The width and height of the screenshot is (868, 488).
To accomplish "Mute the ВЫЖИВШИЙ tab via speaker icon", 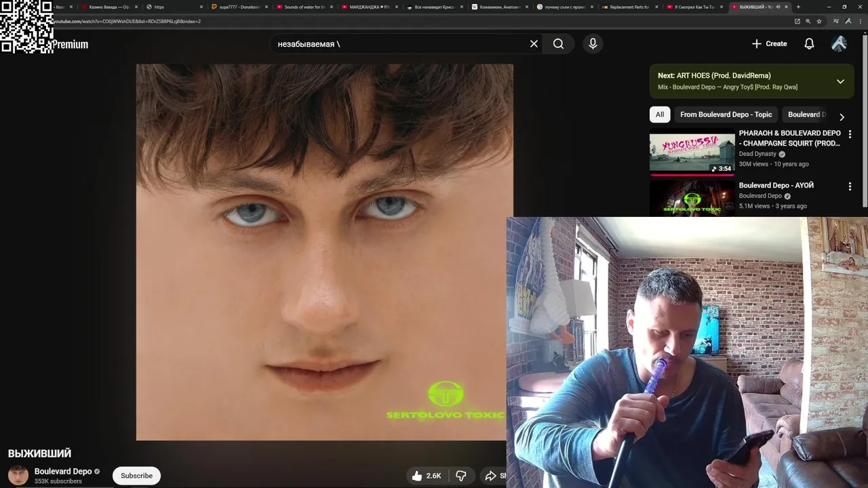I will 778,7.
